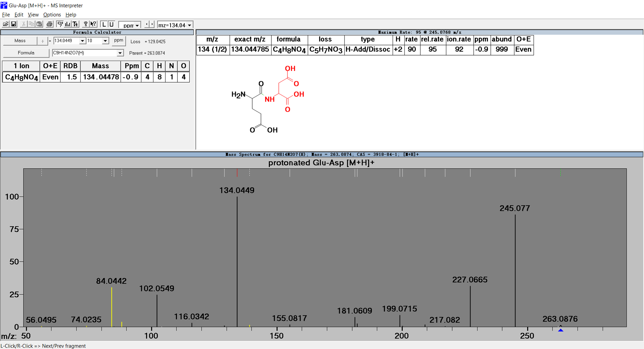This screenshot has width=644, height=349.
Task: Click the bar chart spectrum icon
Action: 68,24
